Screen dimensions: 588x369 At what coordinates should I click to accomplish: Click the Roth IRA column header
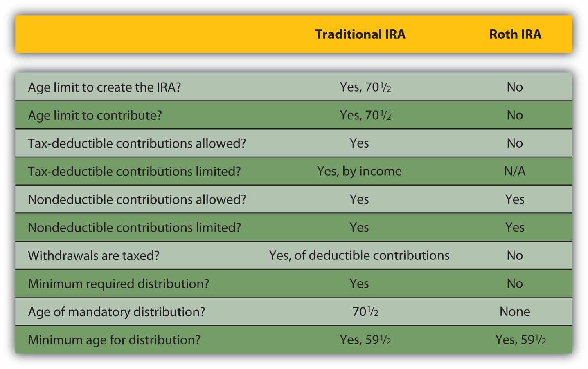515,34
